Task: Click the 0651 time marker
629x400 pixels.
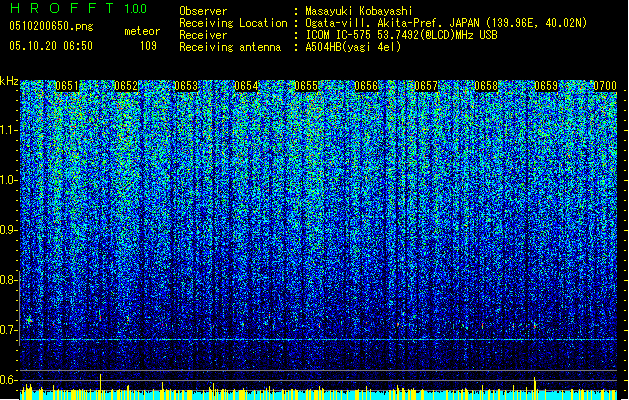Action: click(67, 86)
